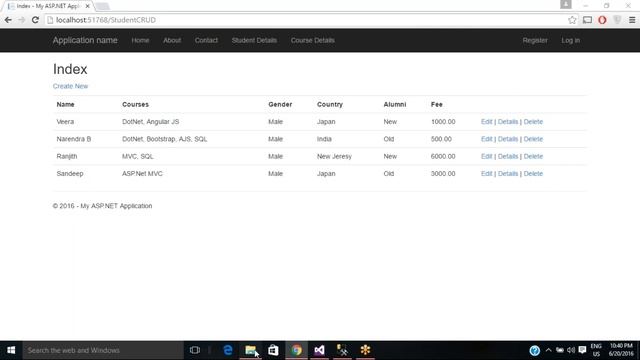
Task: Select the Index - My ASP.NET tab
Action: click(48, 6)
